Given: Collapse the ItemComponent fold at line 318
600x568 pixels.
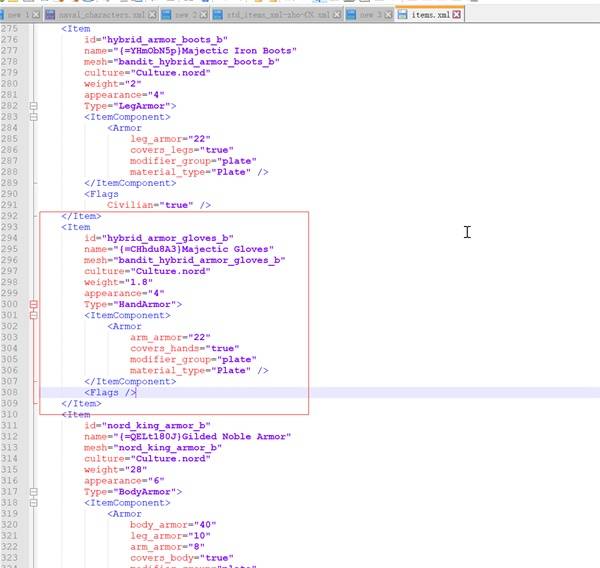Looking at the screenshot, I should pyautogui.click(x=33, y=502).
